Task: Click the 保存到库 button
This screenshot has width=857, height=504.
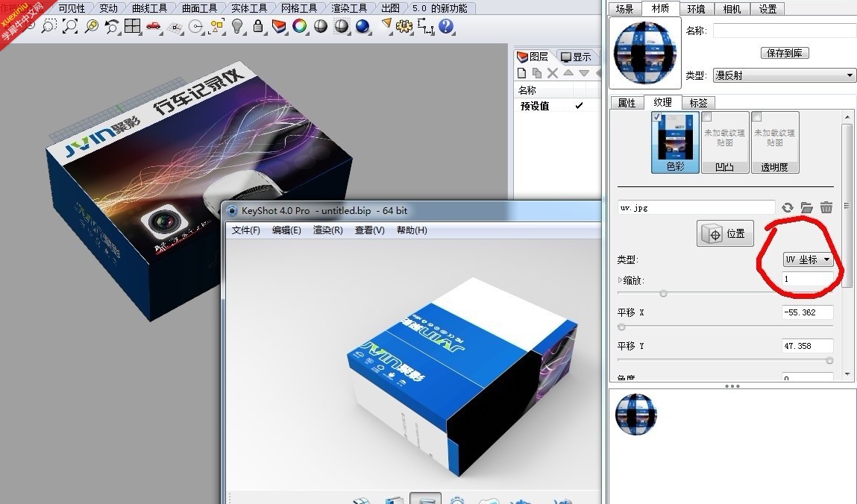Action: [x=785, y=53]
